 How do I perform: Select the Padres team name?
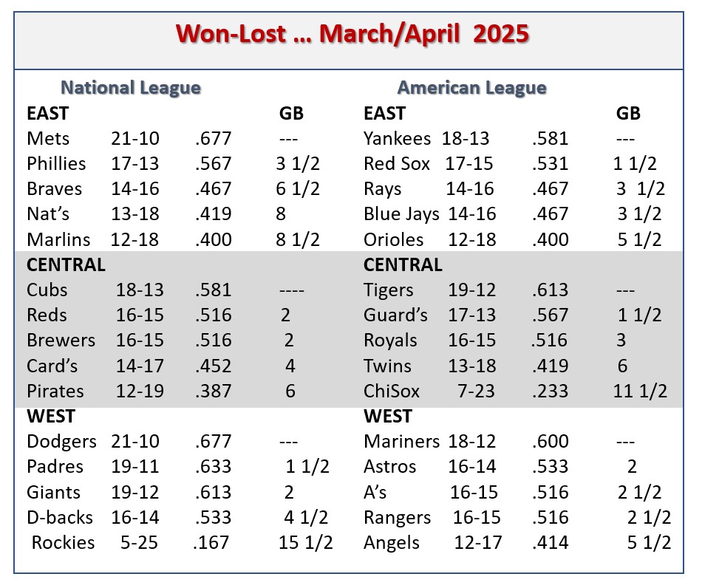55,467
